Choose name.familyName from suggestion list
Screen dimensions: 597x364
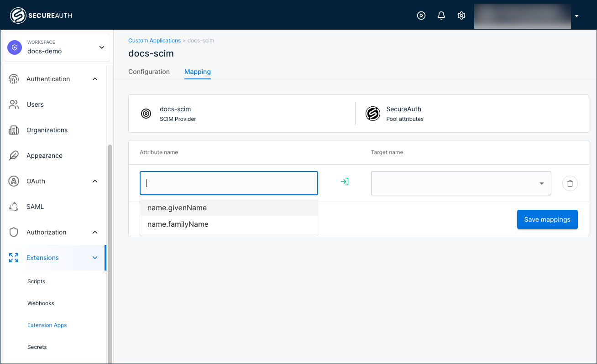click(229, 224)
